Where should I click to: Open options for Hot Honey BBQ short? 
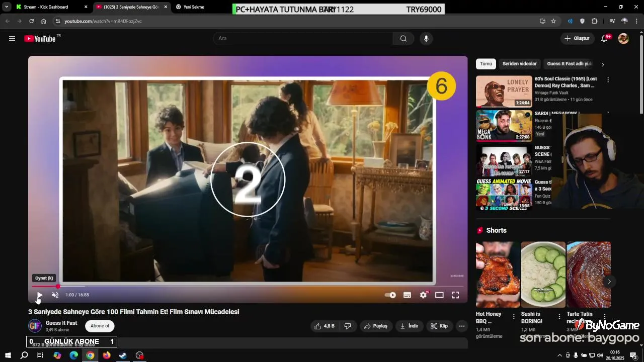(514, 316)
